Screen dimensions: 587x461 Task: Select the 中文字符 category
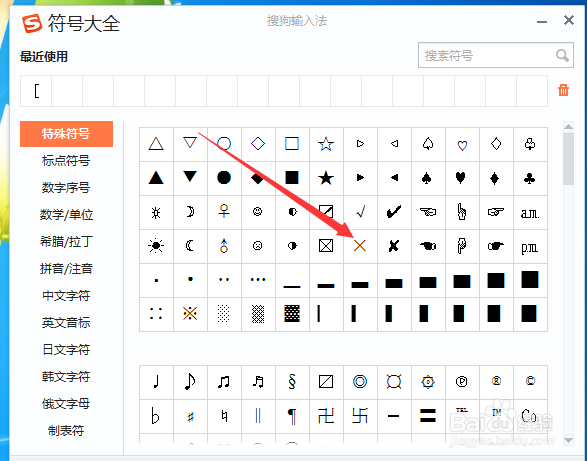coord(66,295)
